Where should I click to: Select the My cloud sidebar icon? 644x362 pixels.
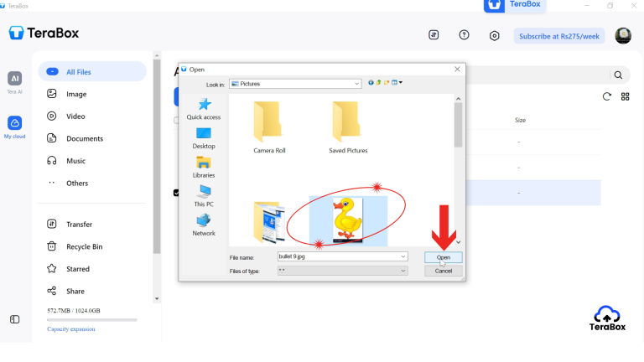14,122
